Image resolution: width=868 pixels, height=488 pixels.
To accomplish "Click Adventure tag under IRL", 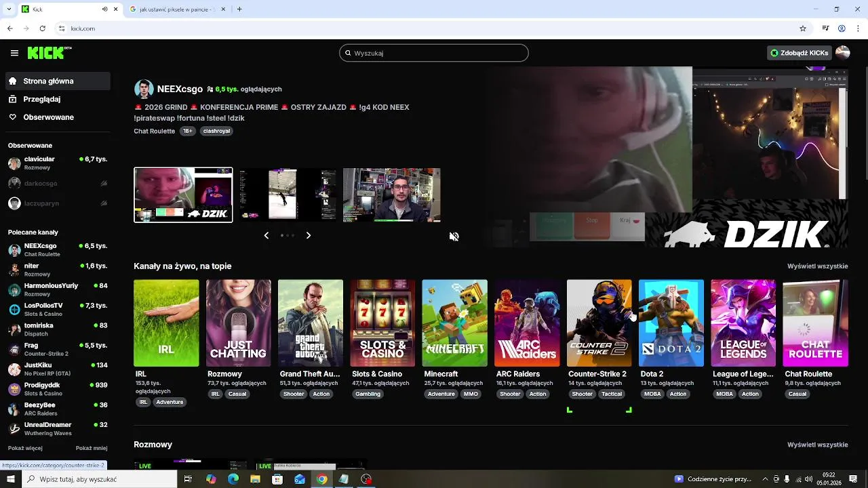I will (170, 402).
